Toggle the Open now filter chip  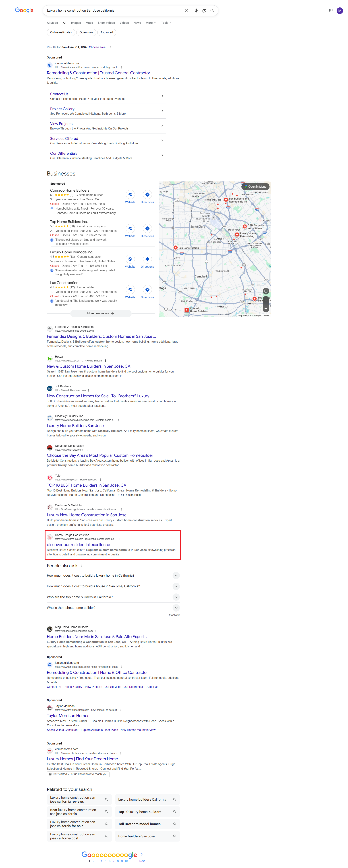pyautogui.click(x=86, y=32)
